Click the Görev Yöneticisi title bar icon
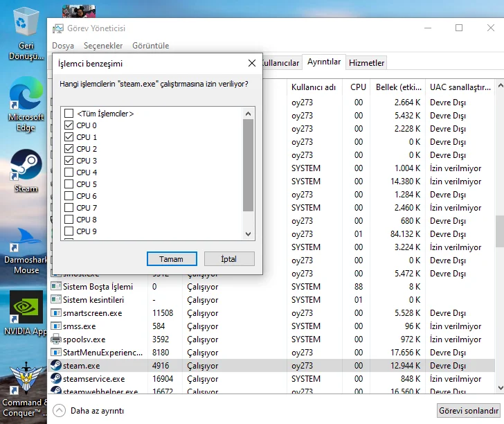Screen dimensions: 504x424 tap(58, 28)
